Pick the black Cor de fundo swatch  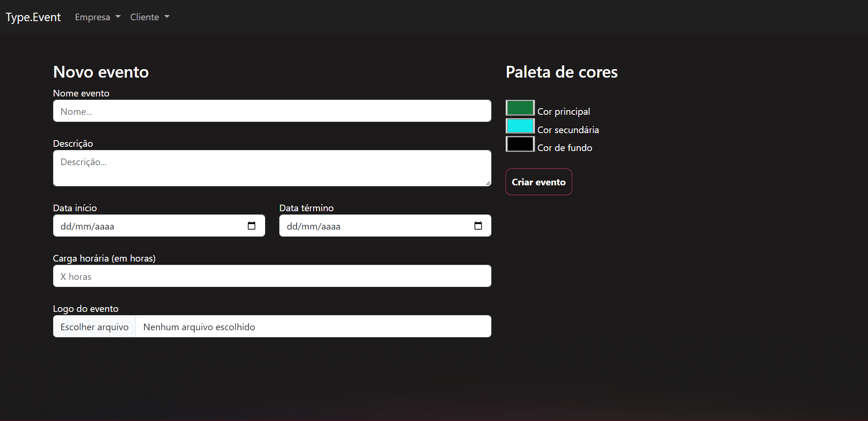click(x=520, y=144)
